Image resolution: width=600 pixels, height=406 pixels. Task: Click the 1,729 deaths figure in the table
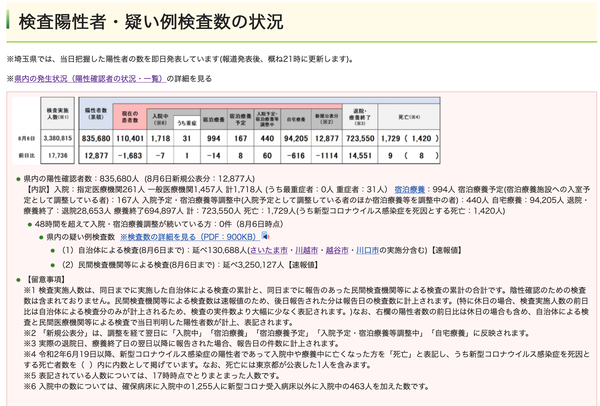[390, 139]
